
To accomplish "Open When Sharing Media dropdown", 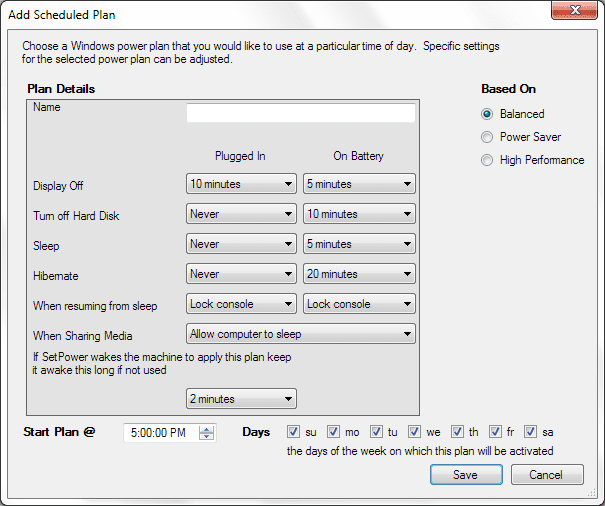I will click(x=301, y=334).
